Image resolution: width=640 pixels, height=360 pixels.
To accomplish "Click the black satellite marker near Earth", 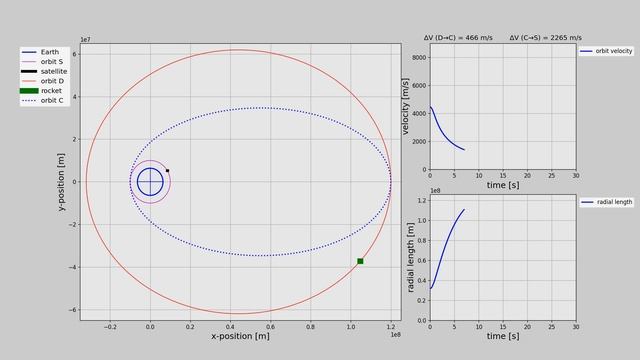I will 167,171.
